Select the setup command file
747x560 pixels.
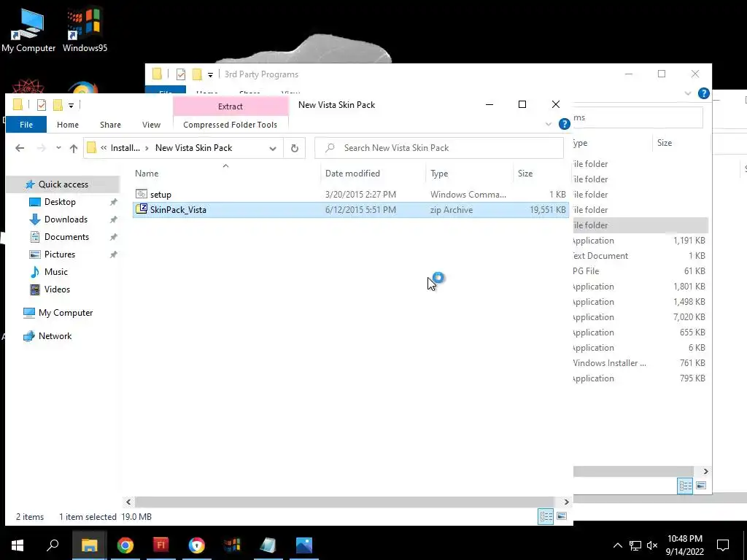[x=351, y=194]
